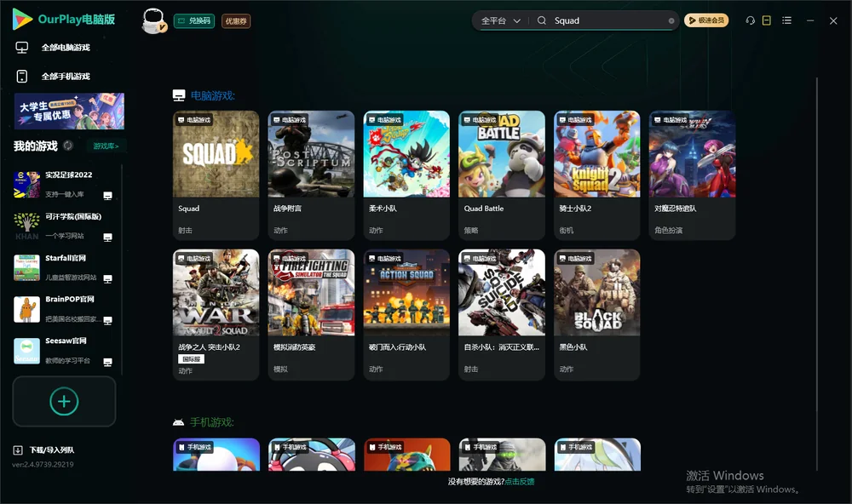Open the Quad Battle game card
Screen dimensions: 852x504
[502, 175]
